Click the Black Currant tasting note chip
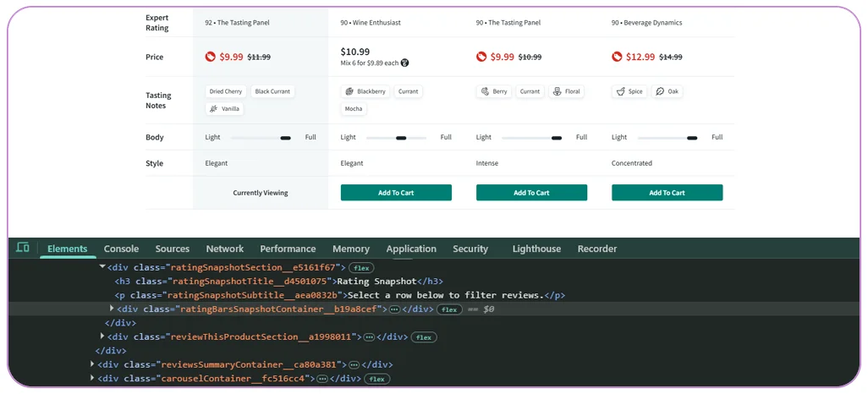 272,92
